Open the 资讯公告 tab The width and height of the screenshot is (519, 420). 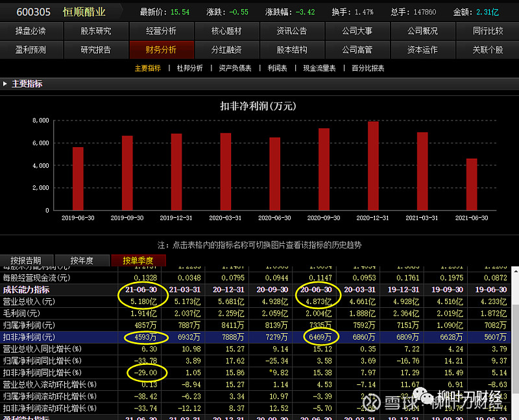coord(292,31)
